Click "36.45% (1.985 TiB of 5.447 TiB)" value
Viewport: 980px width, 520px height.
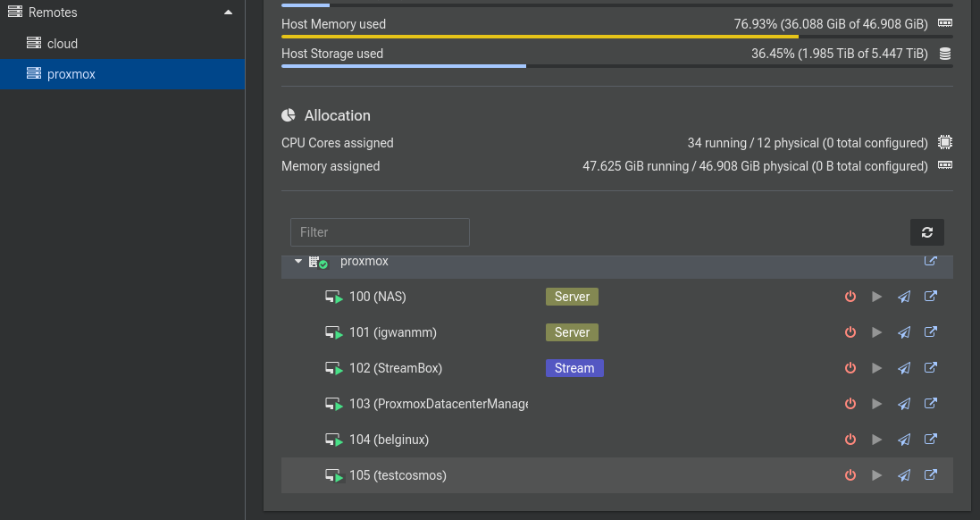pos(840,54)
